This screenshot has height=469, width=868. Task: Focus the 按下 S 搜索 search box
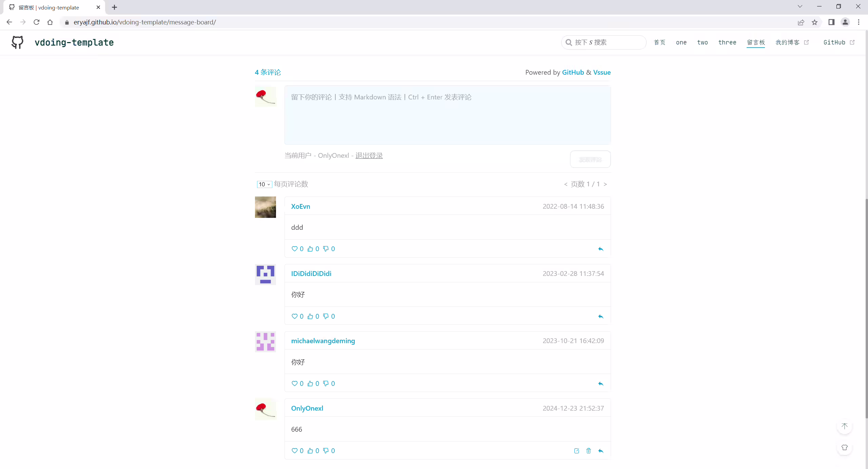pyautogui.click(x=604, y=42)
